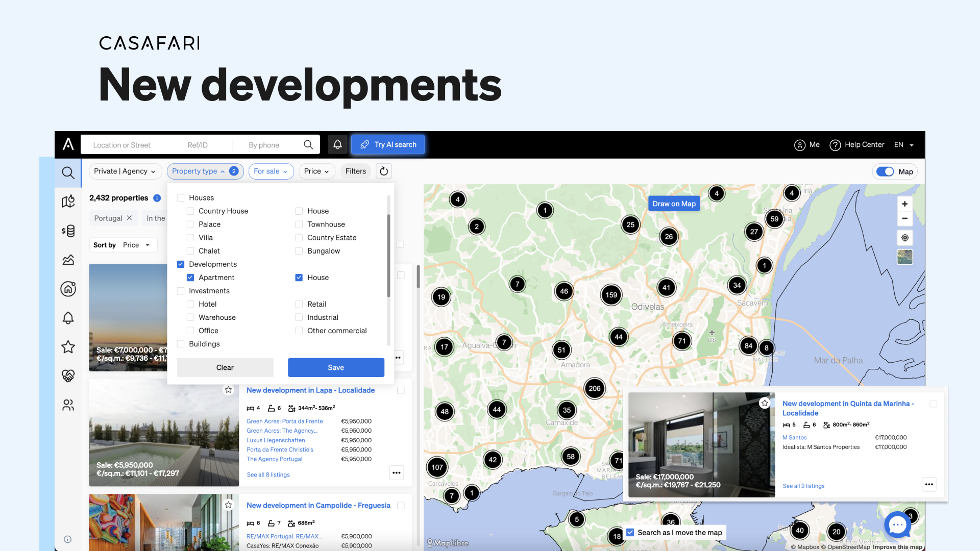Image resolution: width=980 pixels, height=551 pixels.
Task: Favorite the Campolide development listing star
Action: (228, 505)
